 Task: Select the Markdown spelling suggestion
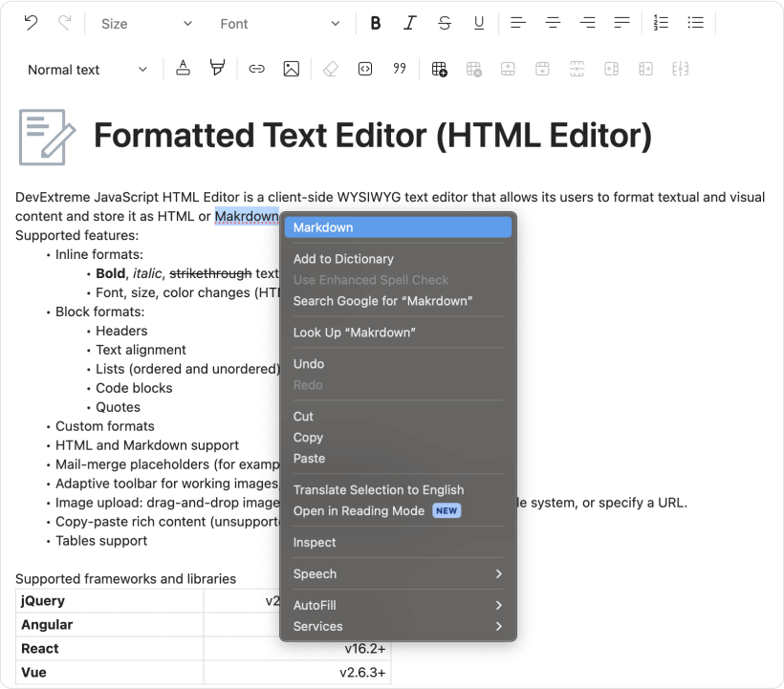[399, 226]
